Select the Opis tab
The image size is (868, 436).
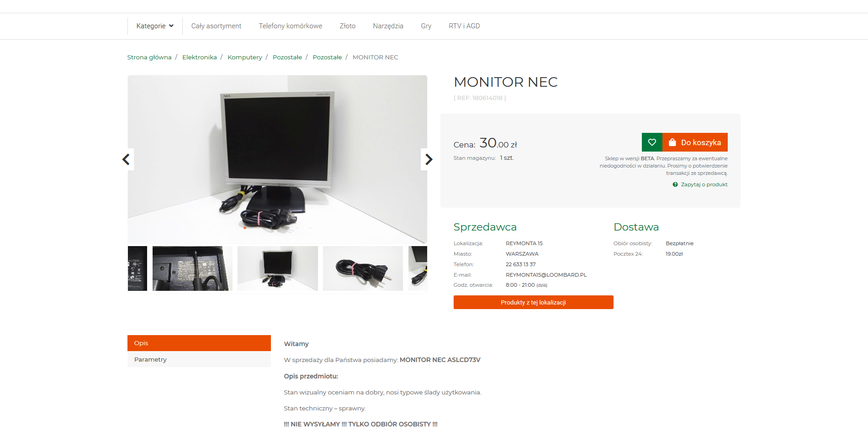tap(199, 343)
